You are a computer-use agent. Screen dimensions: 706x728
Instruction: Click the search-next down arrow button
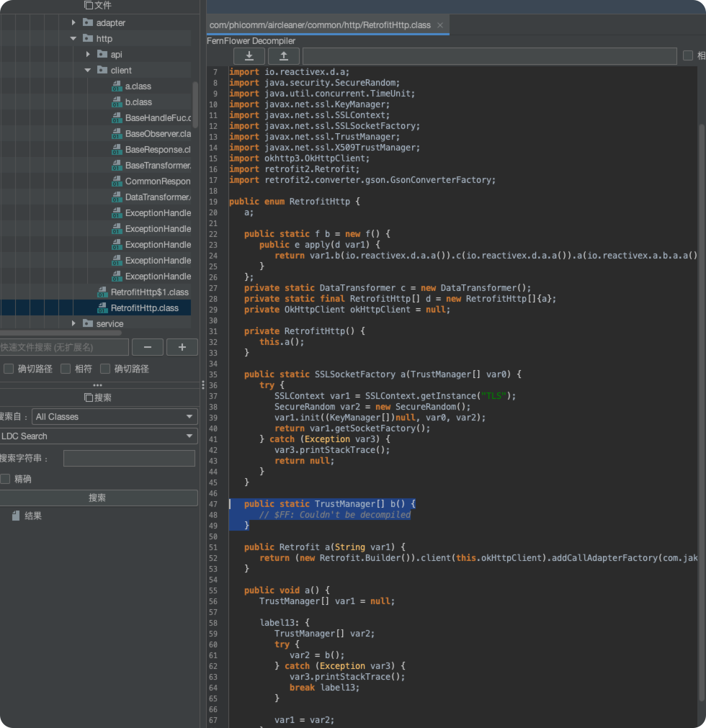(x=249, y=56)
